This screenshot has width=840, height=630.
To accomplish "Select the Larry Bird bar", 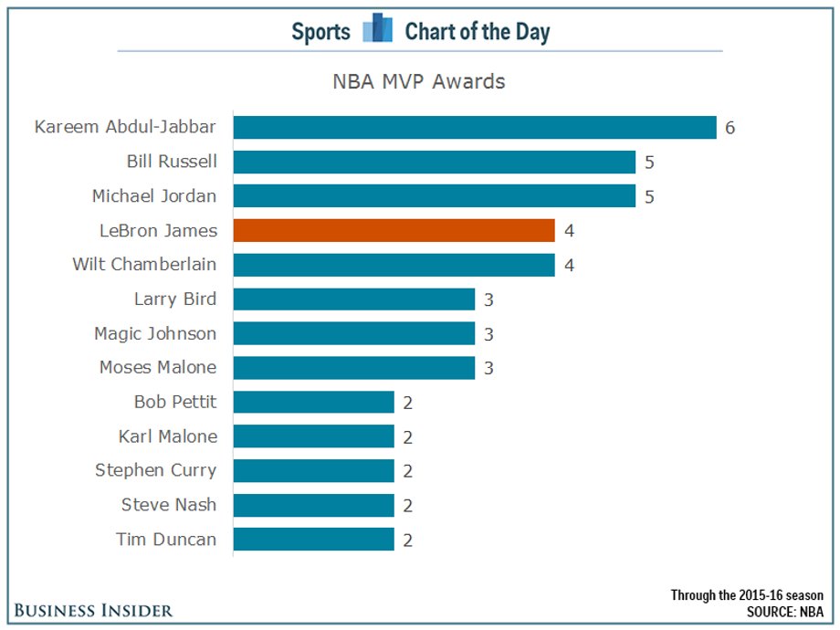I will click(x=354, y=299).
